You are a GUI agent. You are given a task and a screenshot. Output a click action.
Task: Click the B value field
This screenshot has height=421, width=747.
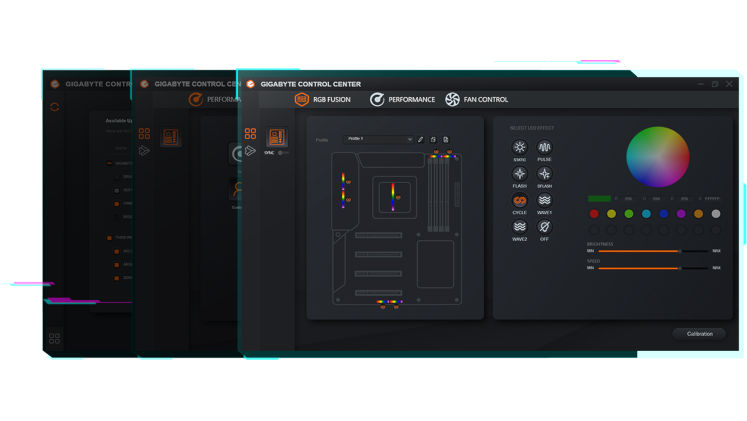click(x=684, y=199)
